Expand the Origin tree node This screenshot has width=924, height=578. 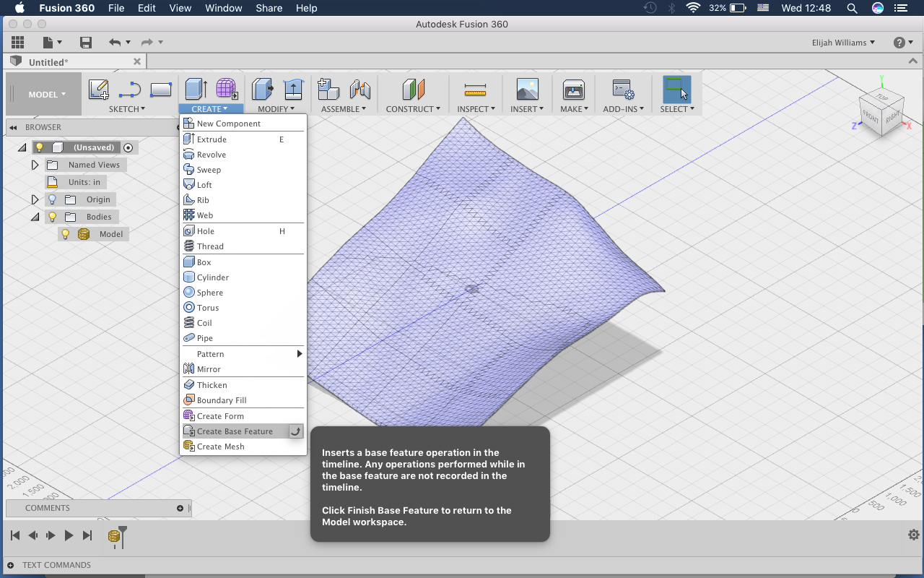coord(35,199)
